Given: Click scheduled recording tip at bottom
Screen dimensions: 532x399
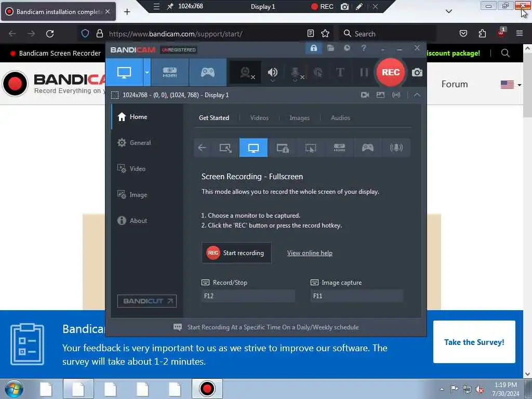Looking at the screenshot, I should click(x=266, y=327).
